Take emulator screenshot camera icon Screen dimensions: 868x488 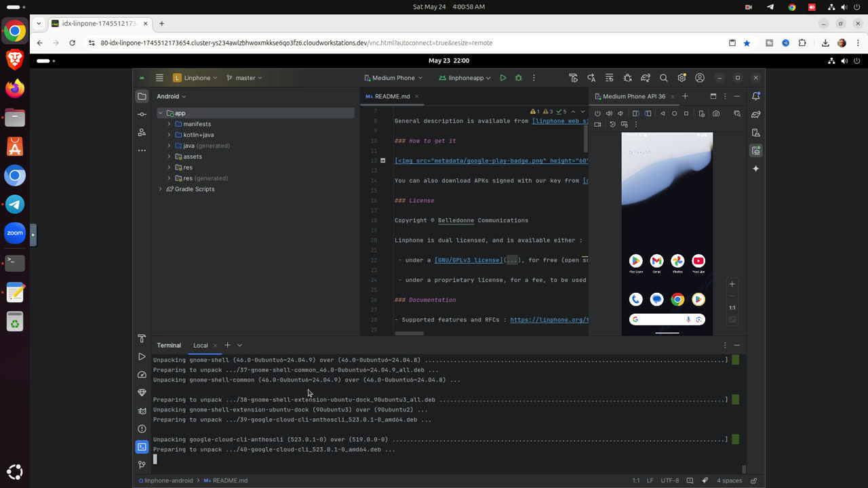coord(716,114)
